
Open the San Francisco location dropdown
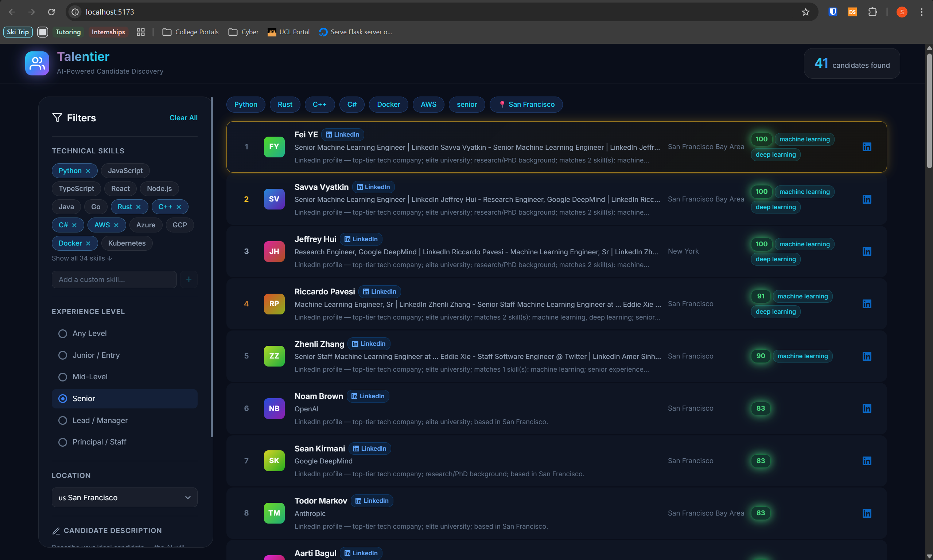124,497
